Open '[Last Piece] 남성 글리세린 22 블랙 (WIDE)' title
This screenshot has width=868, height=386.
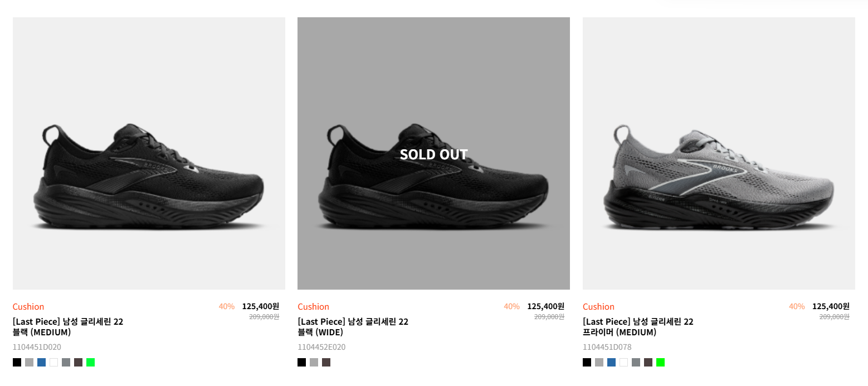[353, 327]
